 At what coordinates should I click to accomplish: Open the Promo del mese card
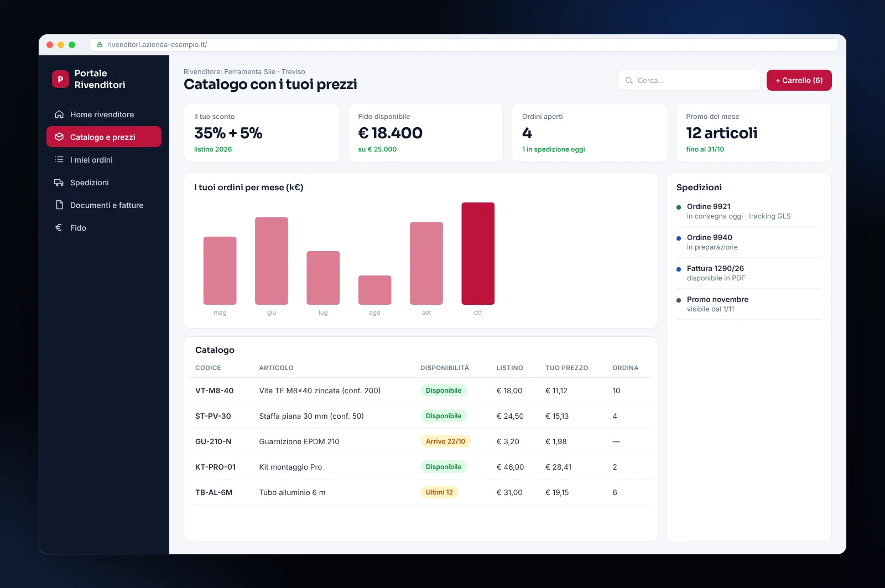(754, 133)
